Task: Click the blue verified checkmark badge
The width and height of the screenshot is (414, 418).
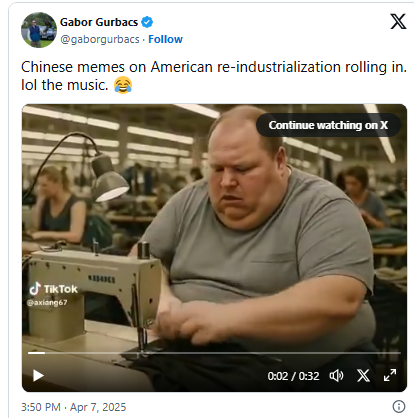Action: pyautogui.click(x=147, y=22)
